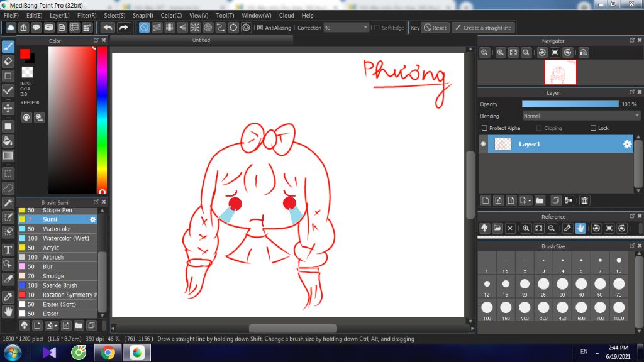Screen dimensions: 644x362
Task: Open Layer1 settings gear
Action: 627,144
